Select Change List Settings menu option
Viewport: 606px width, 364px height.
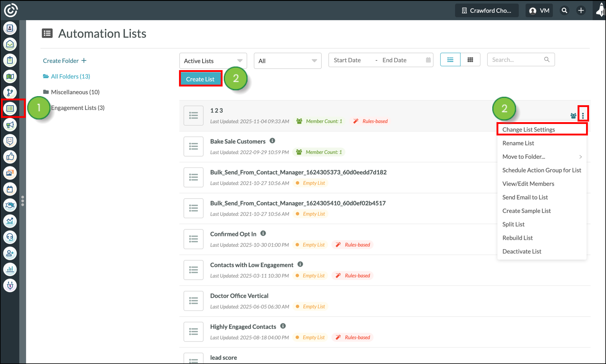[529, 129]
